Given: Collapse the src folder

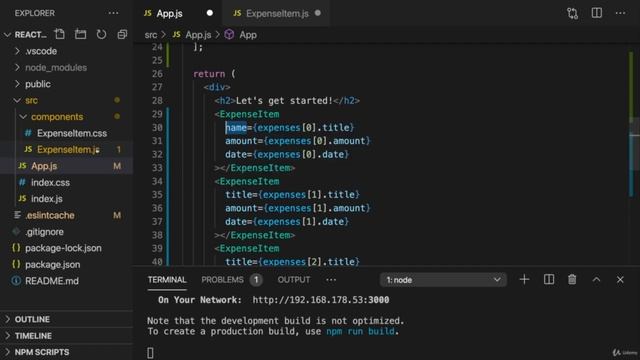Looking at the screenshot, I should [x=66, y=100].
